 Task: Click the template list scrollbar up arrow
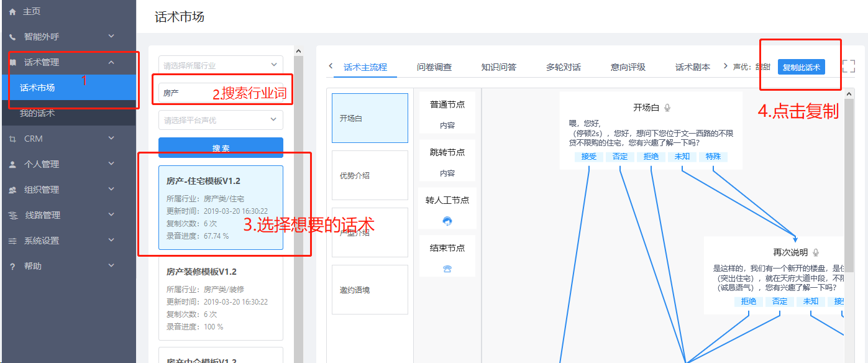tap(298, 51)
